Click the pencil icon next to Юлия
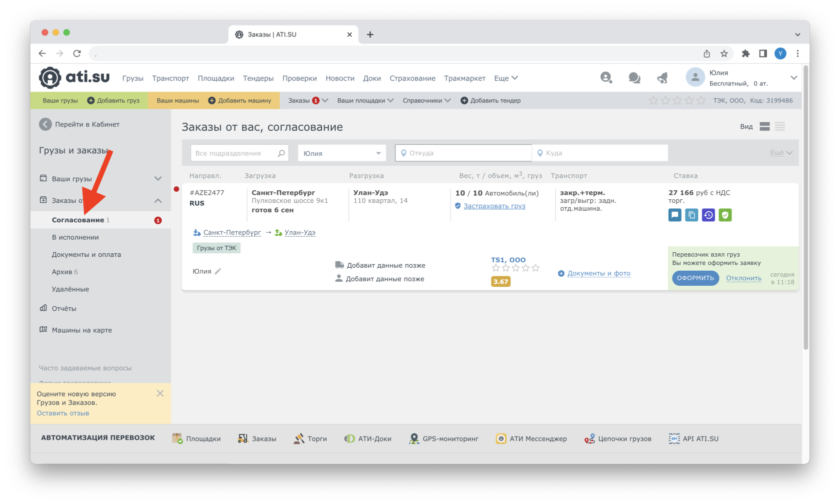 (218, 271)
